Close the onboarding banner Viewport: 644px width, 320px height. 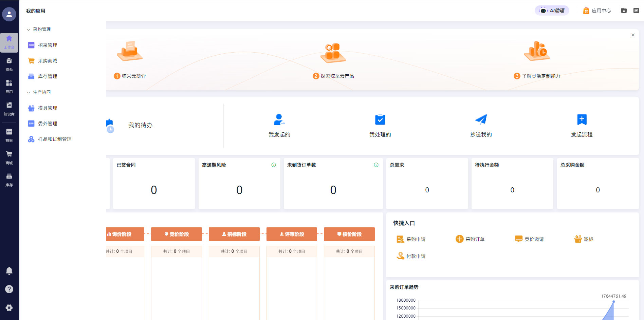click(633, 35)
